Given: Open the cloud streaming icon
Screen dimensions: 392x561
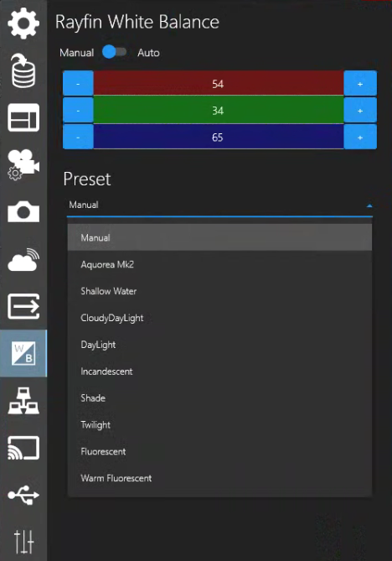Looking at the screenshot, I should [x=23, y=259].
